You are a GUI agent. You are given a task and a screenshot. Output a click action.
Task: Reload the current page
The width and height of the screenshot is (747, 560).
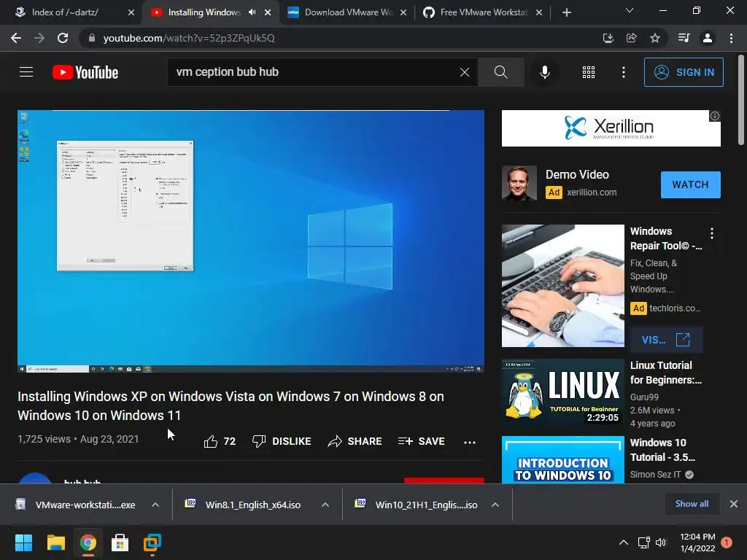coord(63,38)
